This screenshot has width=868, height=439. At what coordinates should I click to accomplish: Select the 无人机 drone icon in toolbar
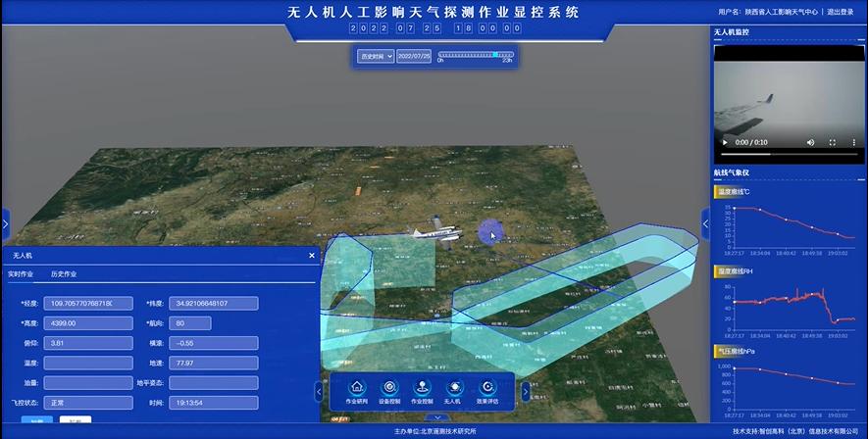(x=454, y=389)
